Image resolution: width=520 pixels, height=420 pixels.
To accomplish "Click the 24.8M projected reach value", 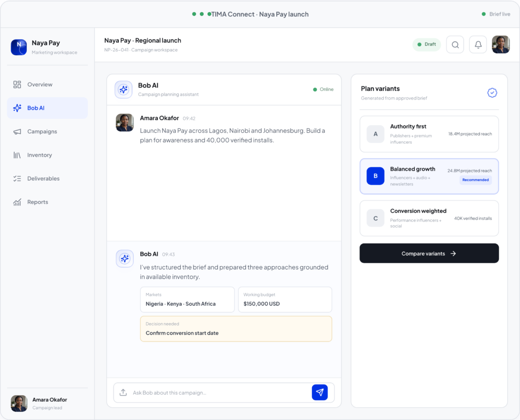I will (470, 170).
